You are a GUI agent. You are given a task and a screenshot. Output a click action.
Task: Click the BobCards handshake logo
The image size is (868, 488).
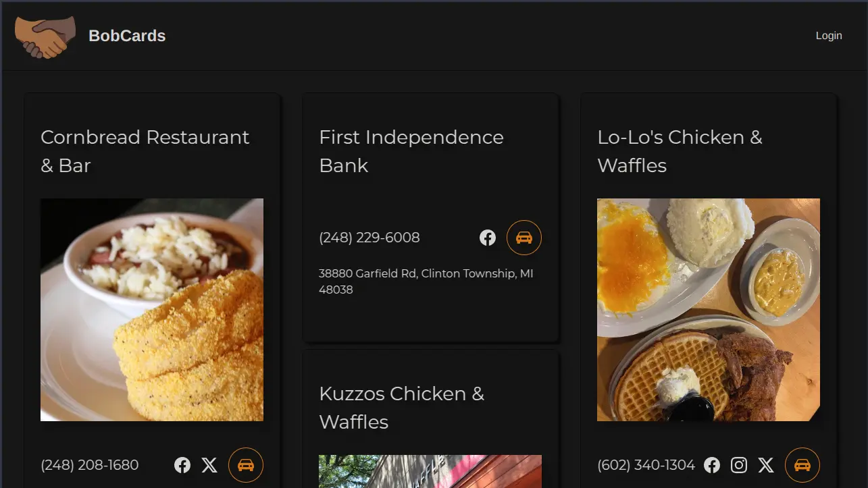(45, 36)
